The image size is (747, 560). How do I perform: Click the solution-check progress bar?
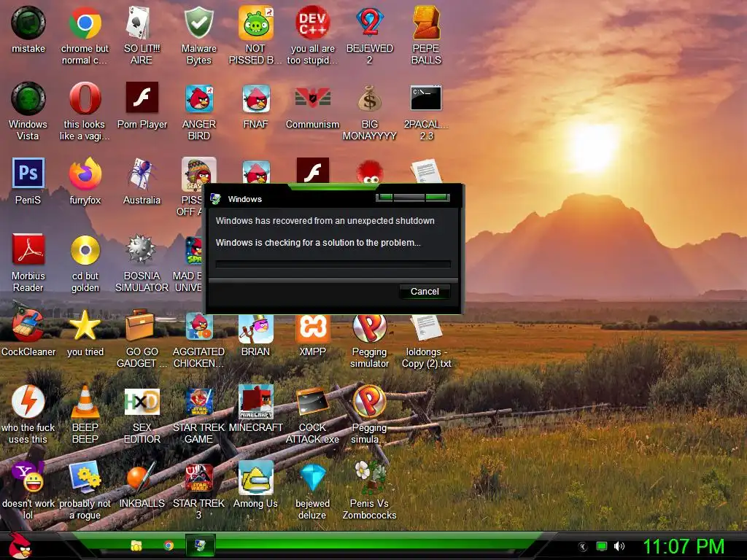point(333,264)
